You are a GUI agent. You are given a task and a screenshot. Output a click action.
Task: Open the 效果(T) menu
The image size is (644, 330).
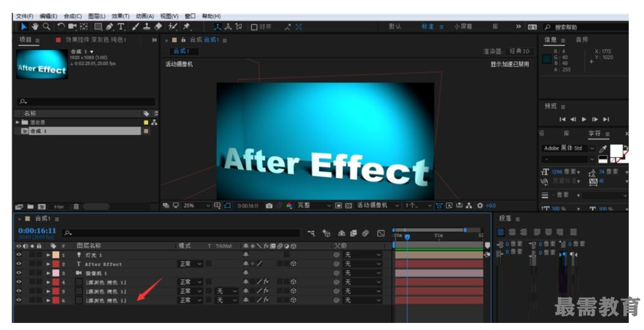click(x=120, y=16)
